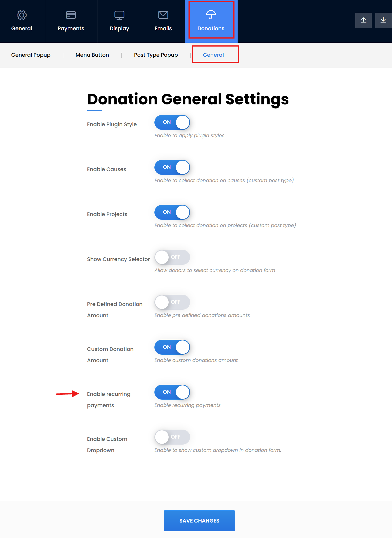Click the import settings icon
Image resolution: width=392 pixels, height=538 pixels.
(x=383, y=20)
